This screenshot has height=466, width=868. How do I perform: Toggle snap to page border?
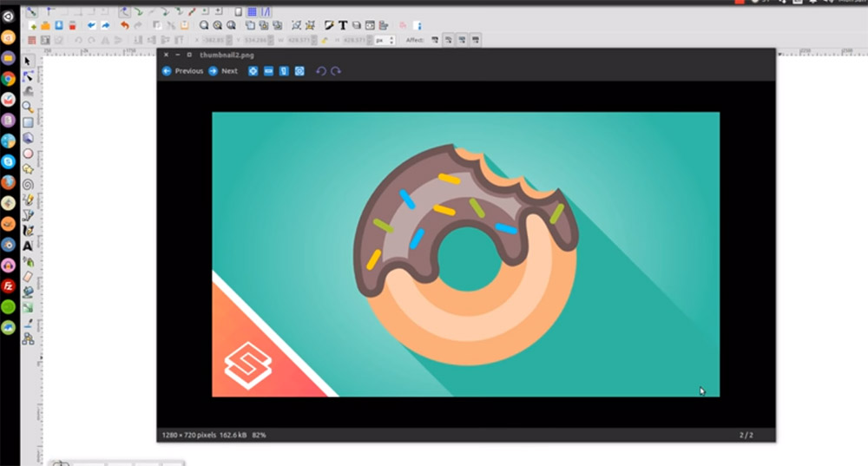238,11
